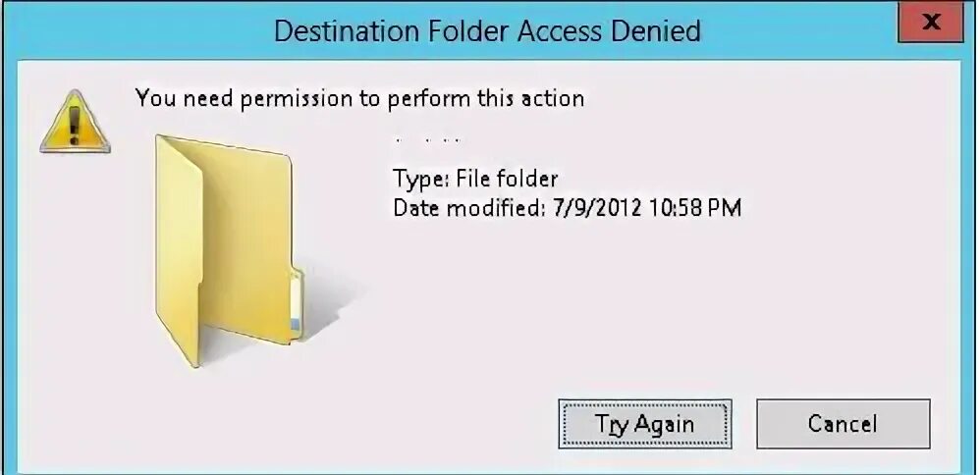The height and width of the screenshot is (475, 980).
Task: Click the paper sheet peeking from the folder
Action: [297, 305]
